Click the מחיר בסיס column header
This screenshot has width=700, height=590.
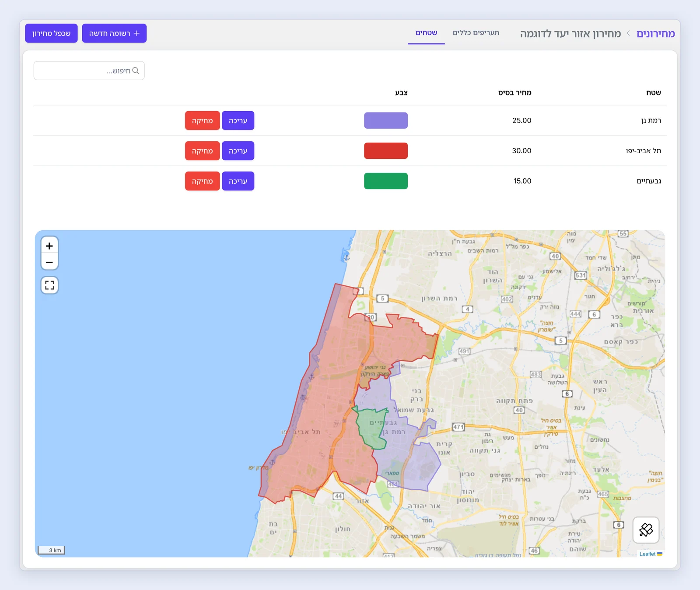click(514, 92)
